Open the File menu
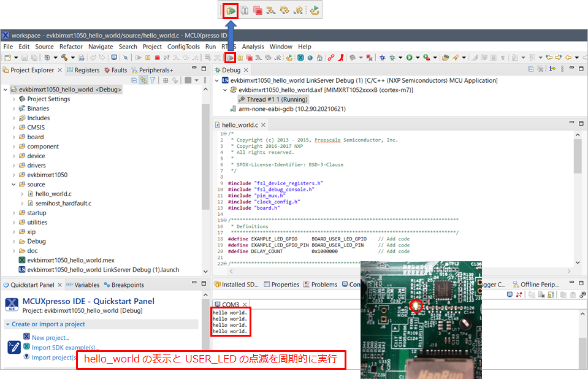 [x=8, y=47]
